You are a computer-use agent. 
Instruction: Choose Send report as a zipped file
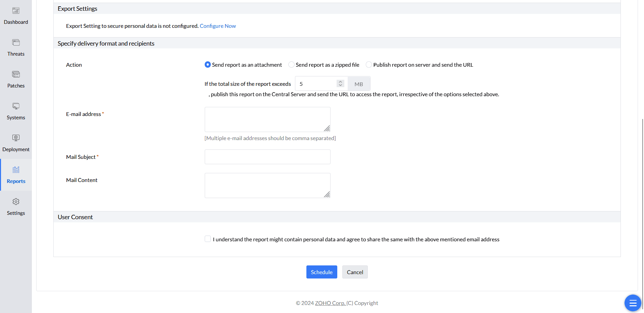(x=291, y=65)
